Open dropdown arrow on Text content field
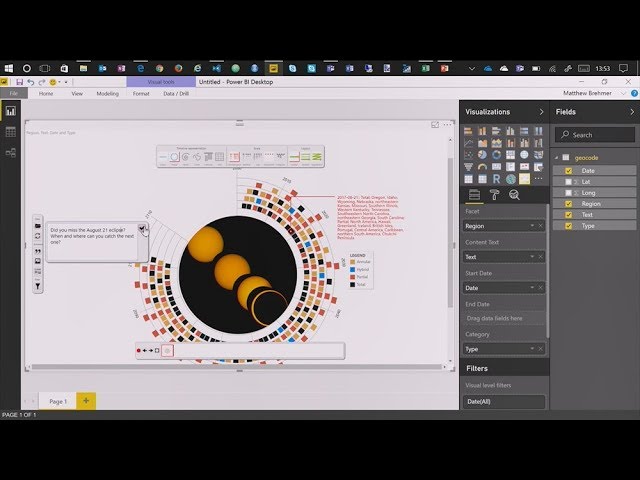The width and height of the screenshot is (640, 480). [532, 257]
